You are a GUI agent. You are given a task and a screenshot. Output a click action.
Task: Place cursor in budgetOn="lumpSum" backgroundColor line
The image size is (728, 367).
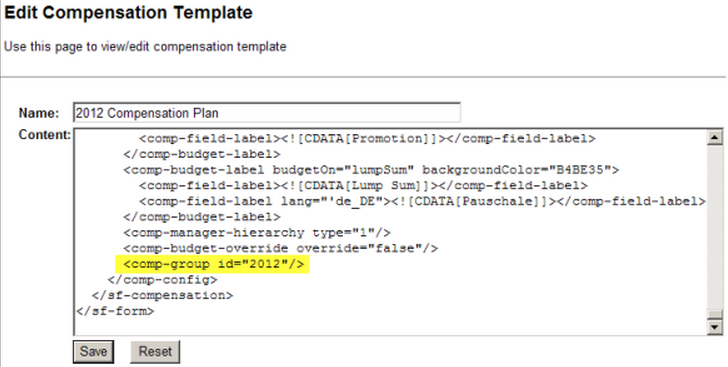[x=371, y=170]
